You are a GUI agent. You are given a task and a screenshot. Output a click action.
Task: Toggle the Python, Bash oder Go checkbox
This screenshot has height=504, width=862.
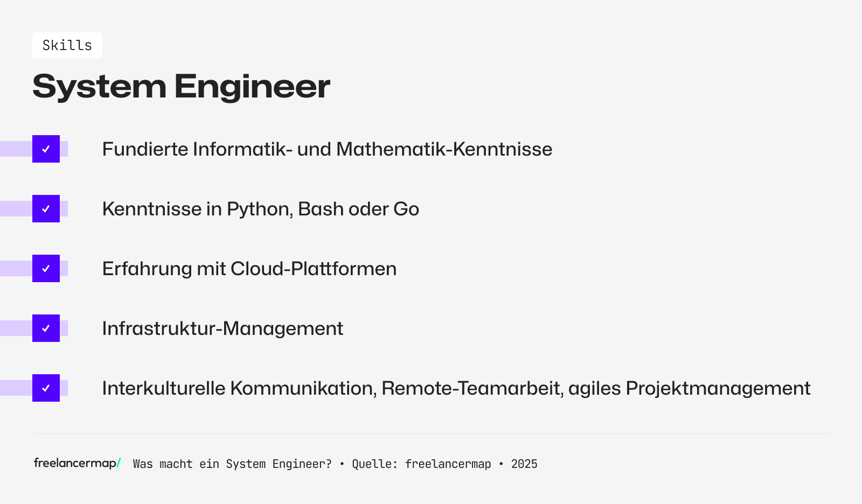(46, 209)
